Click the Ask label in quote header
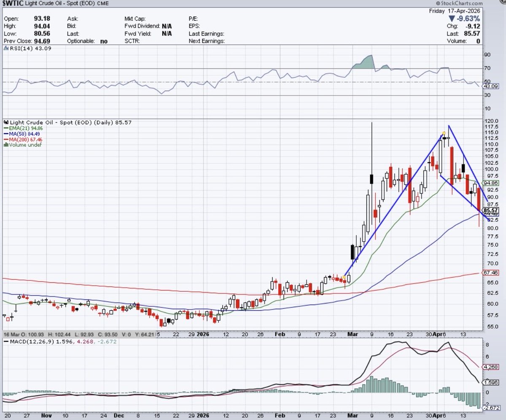Screen dimensions: 506x420 [72, 19]
